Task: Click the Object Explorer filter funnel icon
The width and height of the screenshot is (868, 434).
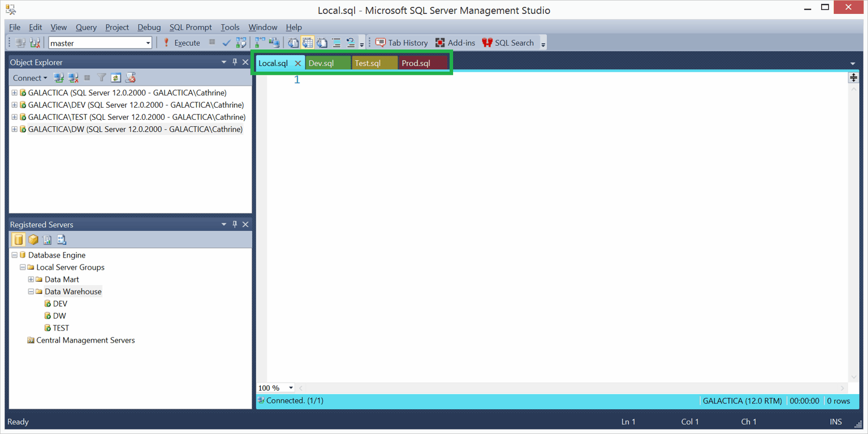Action: (101, 78)
